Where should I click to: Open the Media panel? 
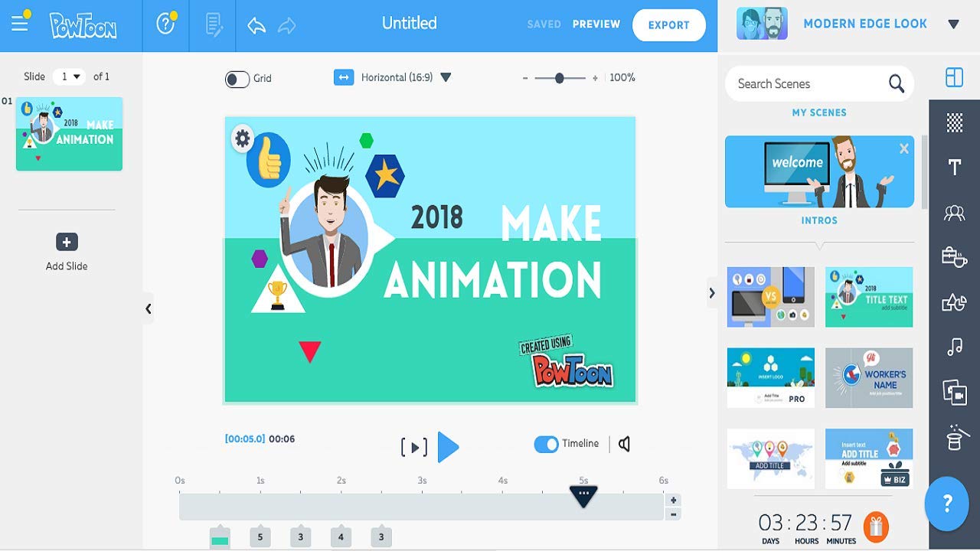(954, 392)
